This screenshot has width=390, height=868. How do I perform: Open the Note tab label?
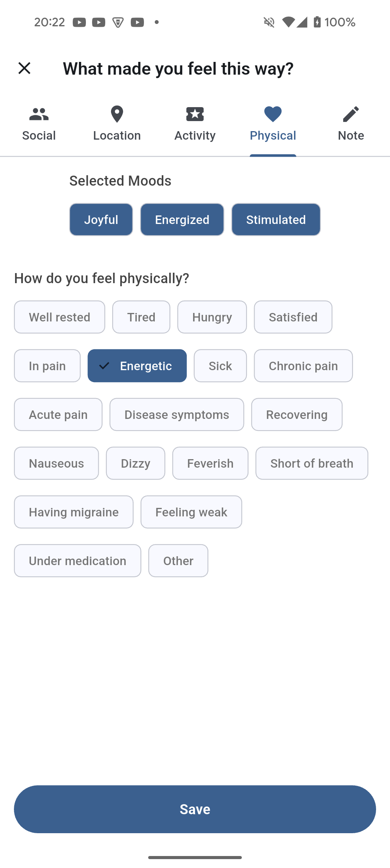pos(351,136)
